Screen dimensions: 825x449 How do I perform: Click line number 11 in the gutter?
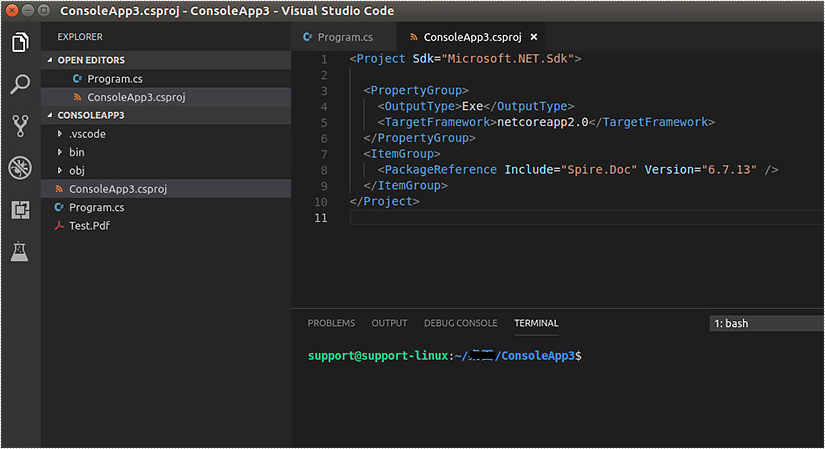(321, 217)
